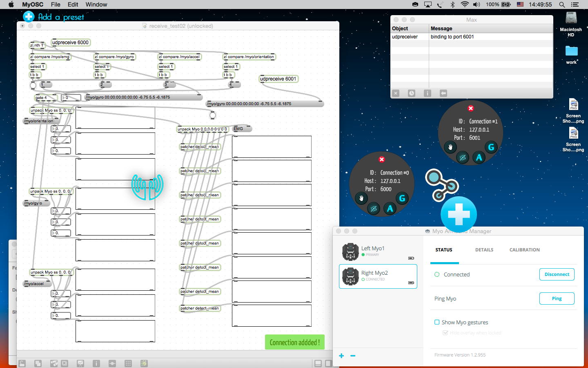This screenshot has height=368, width=588.
Task: Toggle bottom panel icon in patcher toolbar
Action: click(x=318, y=363)
